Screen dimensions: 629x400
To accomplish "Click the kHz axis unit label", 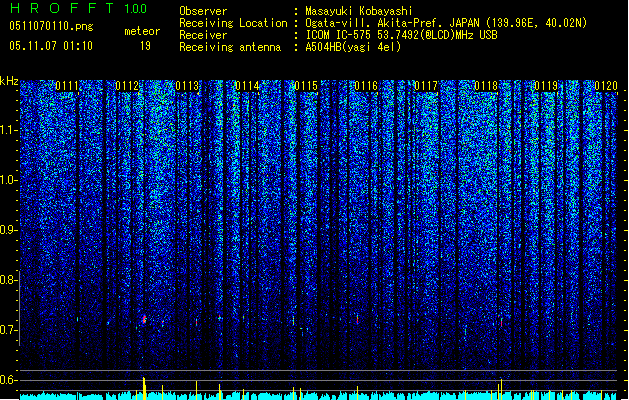I will point(9,81).
